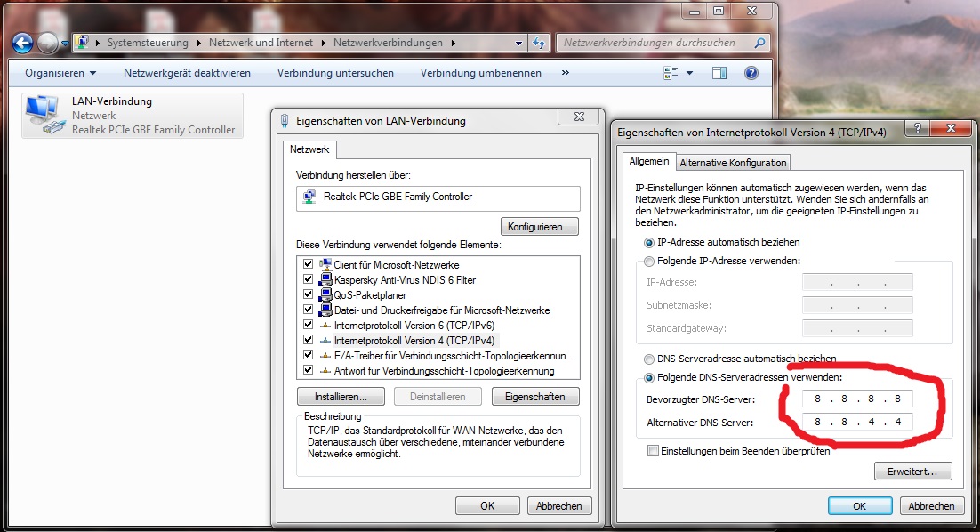Show more toolbar commands via chevron
Viewport: 980px width, 532px height.
(565, 73)
